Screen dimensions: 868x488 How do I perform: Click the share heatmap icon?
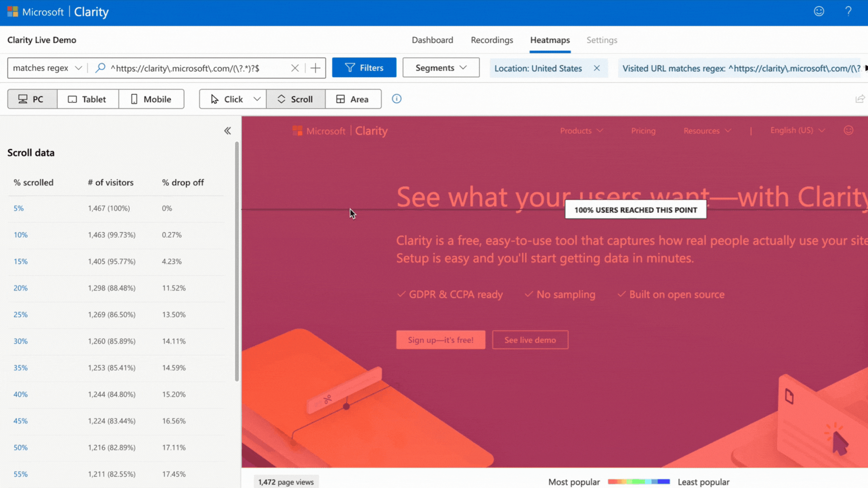click(x=860, y=99)
